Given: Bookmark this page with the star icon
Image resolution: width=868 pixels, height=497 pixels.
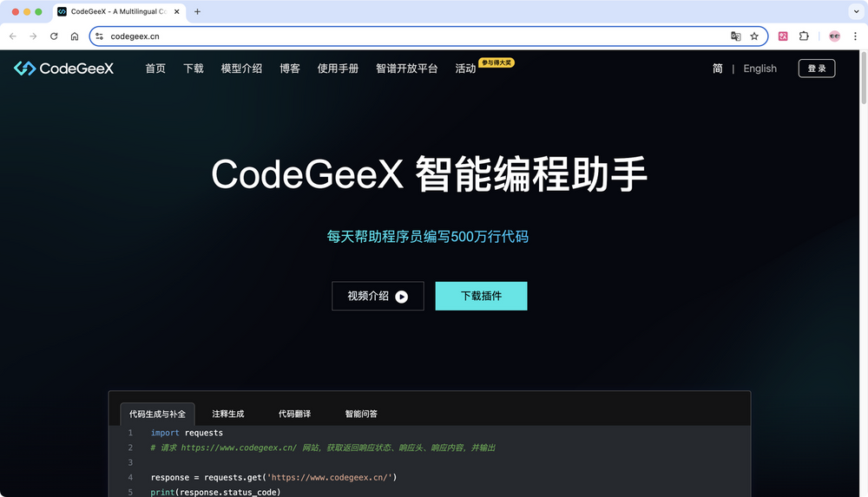Looking at the screenshot, I should click(754, 36).
